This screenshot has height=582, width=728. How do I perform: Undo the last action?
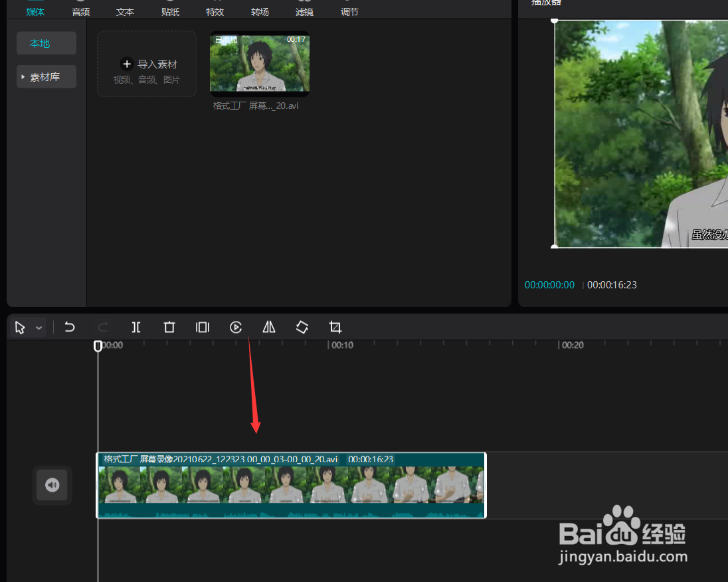(x=70, y=327)
